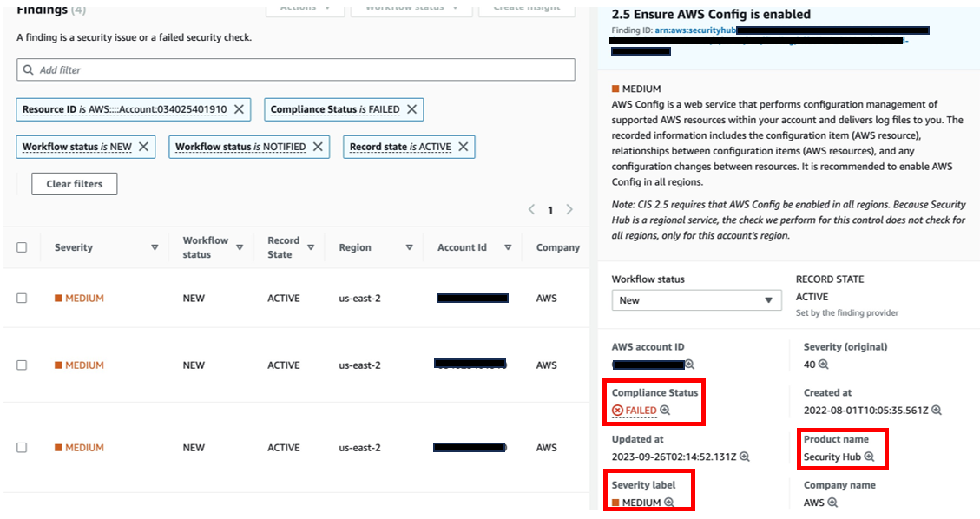Filter by Severity original 40 magnifier
Screen dimensions: 980x519
tap(824, 365)
